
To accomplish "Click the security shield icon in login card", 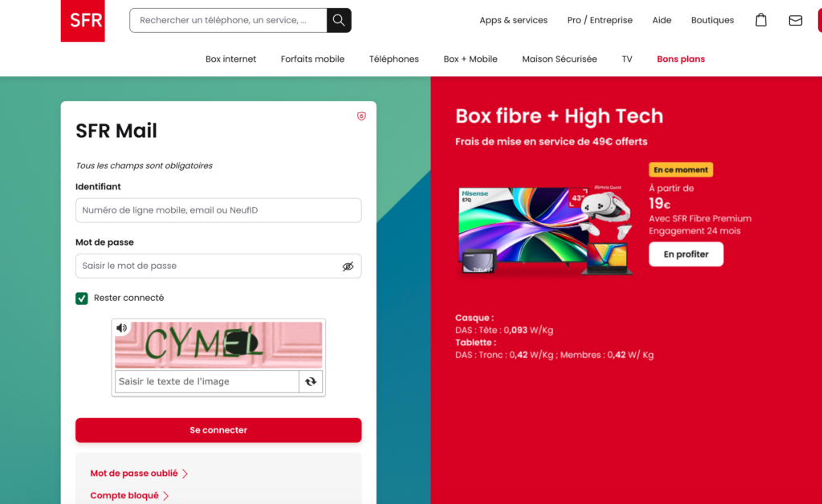I will [361, 116].
